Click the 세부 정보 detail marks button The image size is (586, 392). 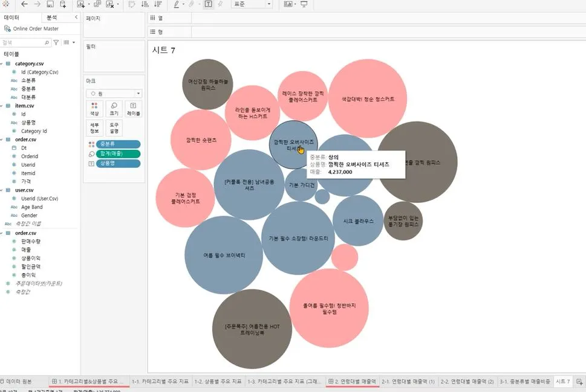click(x=94, y=128)
